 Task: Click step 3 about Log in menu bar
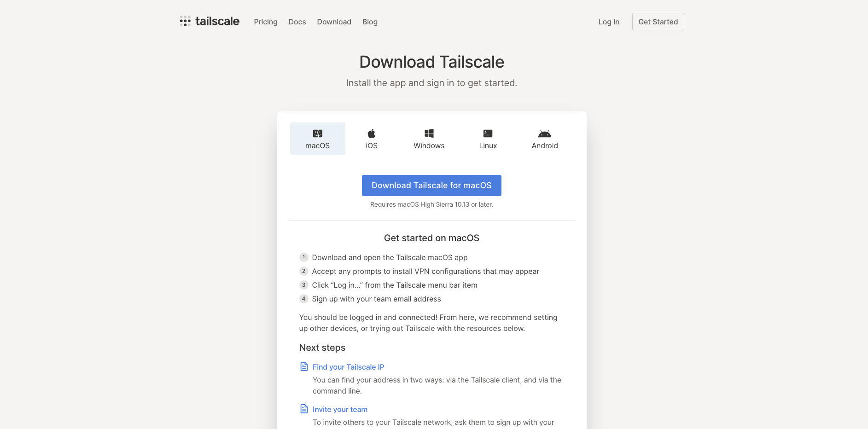pos(395,285)
